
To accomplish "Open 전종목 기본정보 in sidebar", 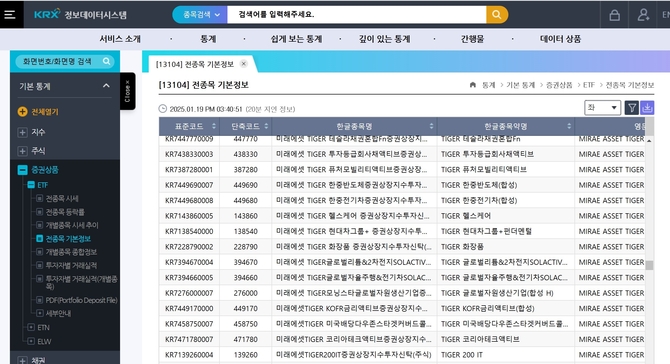I will click(x=68, y=239).
